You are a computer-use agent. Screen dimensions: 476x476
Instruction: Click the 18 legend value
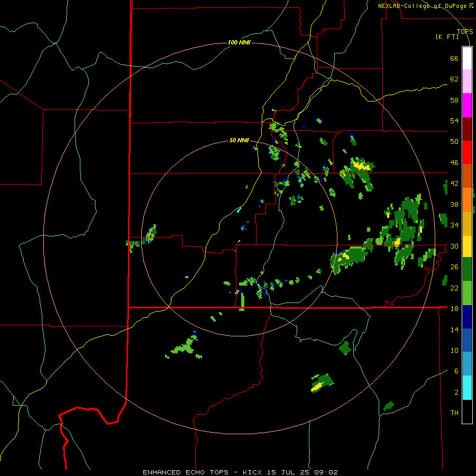[x=454, y=309]
